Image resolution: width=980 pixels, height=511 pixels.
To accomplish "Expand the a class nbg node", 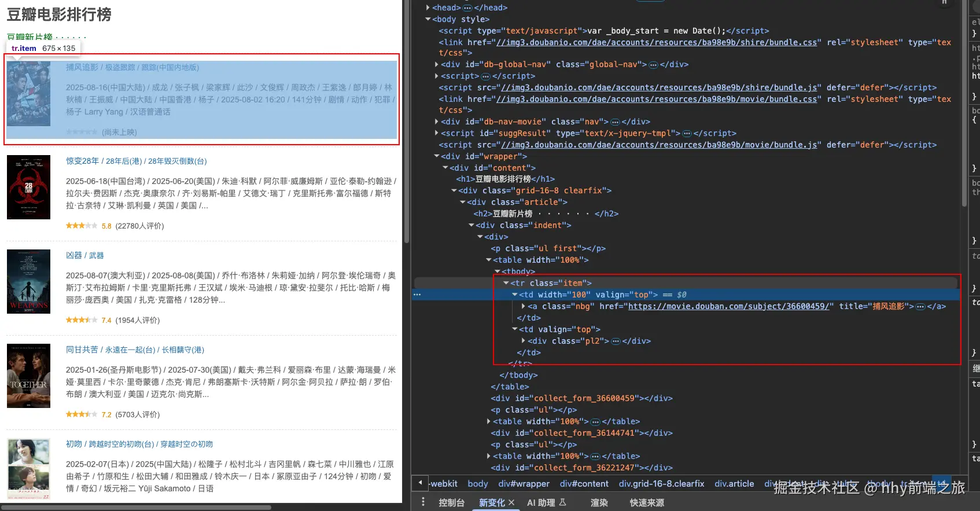I will point(524,306).
